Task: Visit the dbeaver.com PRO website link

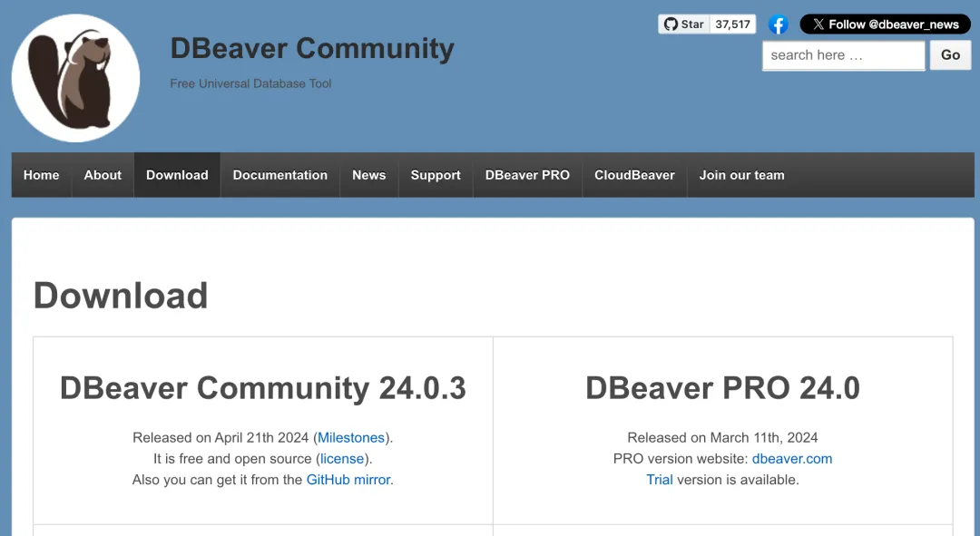Action: (792, 459)
